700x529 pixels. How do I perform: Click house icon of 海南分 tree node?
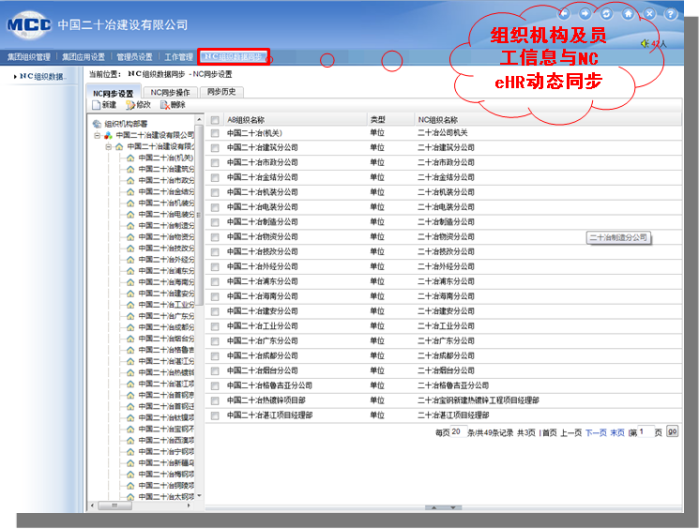(x=130, y=282)
